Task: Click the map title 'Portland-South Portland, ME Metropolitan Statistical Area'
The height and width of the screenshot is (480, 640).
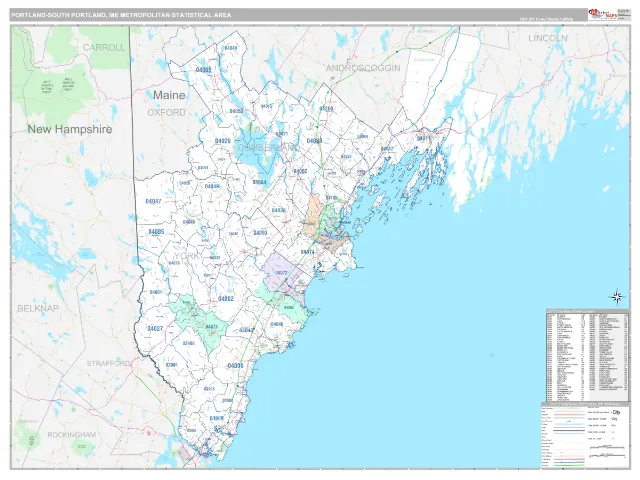Action: coord(121,15)
